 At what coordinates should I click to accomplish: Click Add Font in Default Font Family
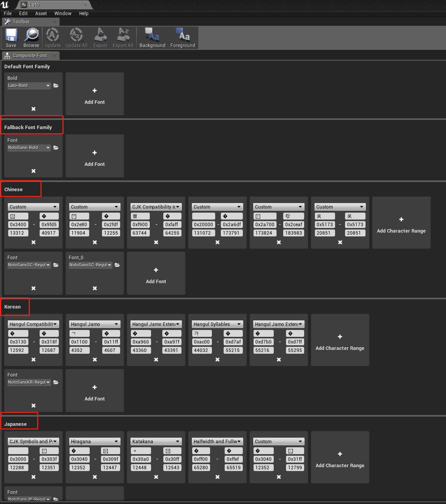click(x=95, y=94)
